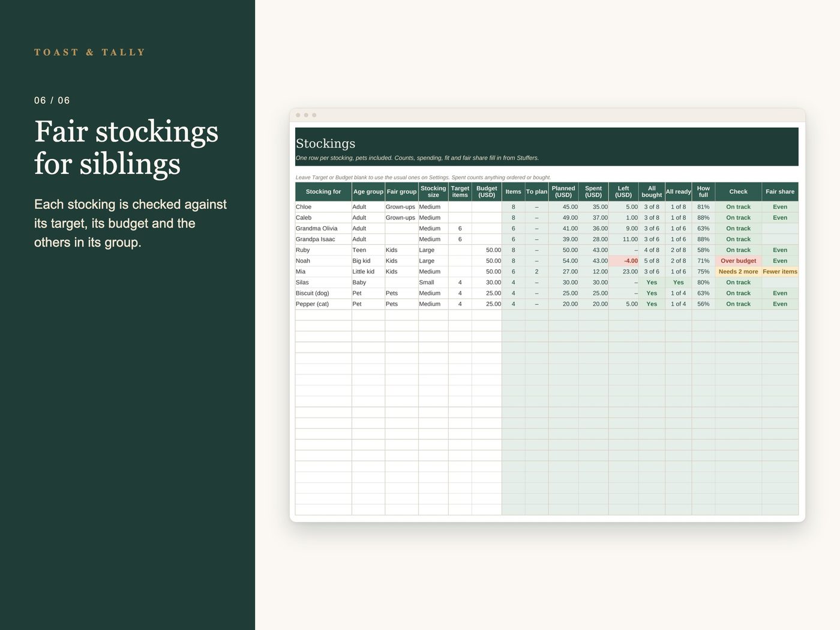Click the 'Baby' age group cell
The image size is (840, 630).
[368, 283]
